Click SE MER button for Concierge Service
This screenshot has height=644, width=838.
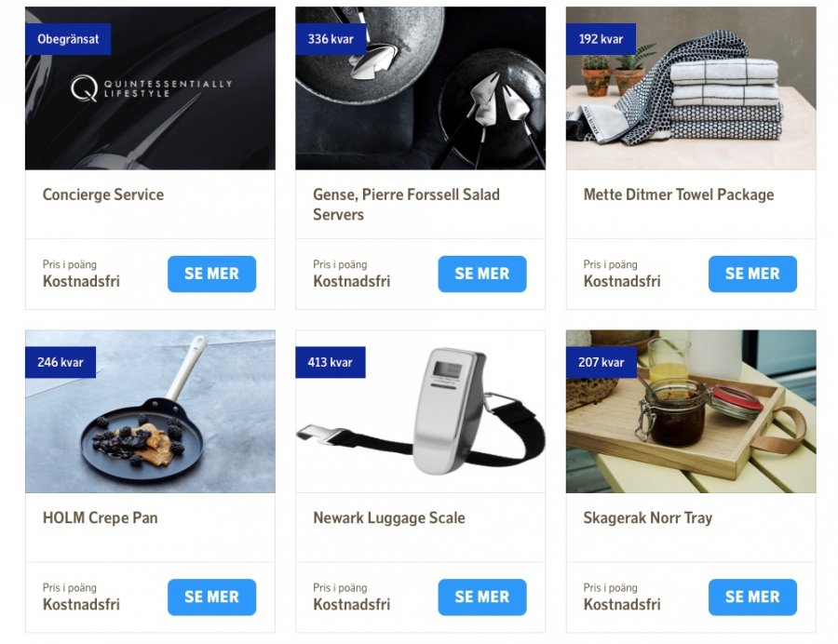coord(211,274)
